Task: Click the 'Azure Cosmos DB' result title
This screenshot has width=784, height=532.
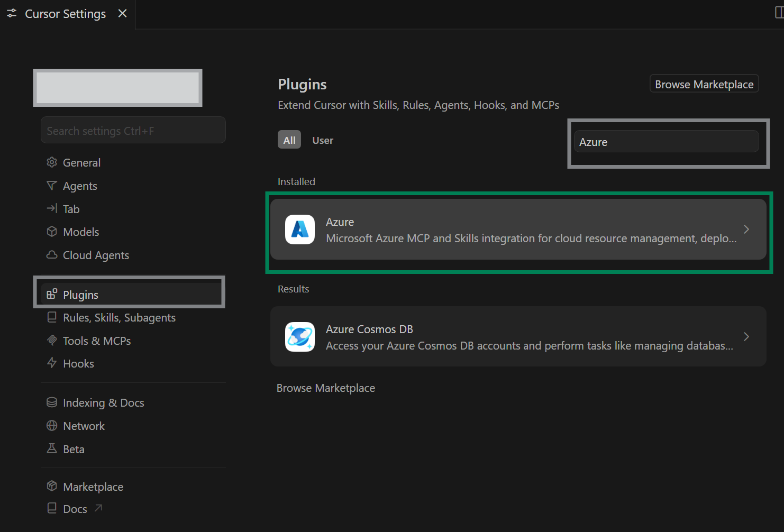Action: (369, 329)
